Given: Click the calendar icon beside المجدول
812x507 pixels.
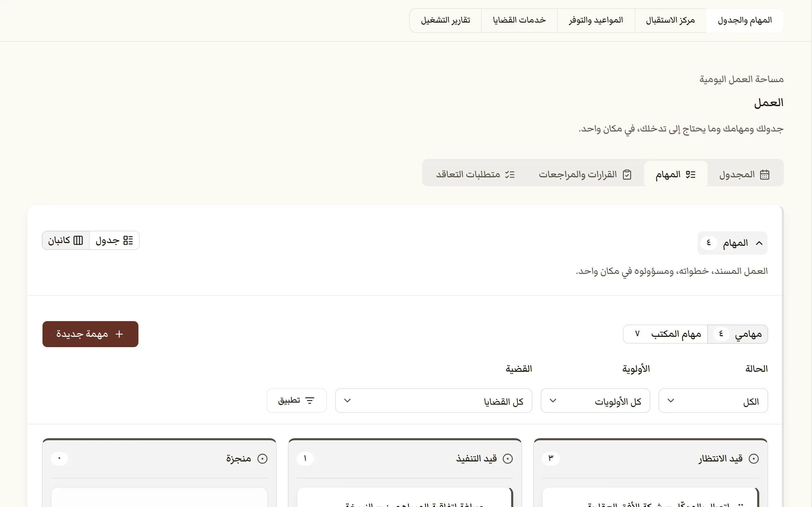Looking at the screenshot, I should (x=765, y=175).
